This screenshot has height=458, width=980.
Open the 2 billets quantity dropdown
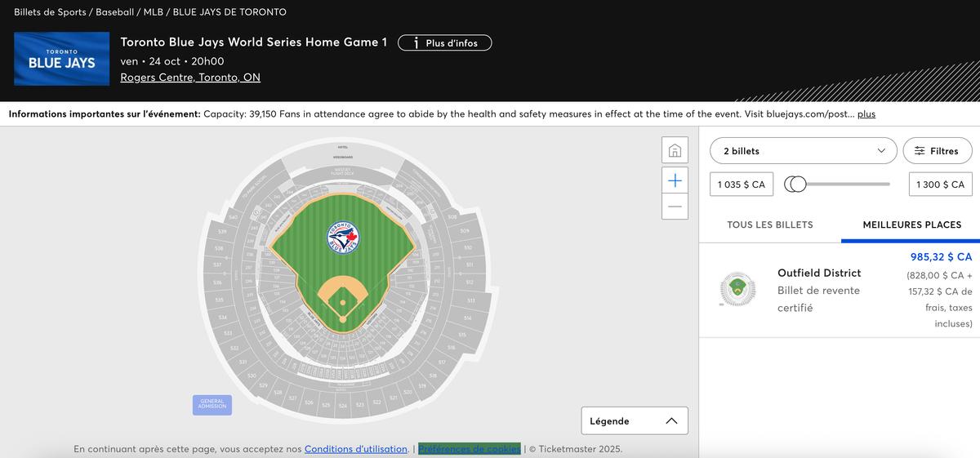803,151
